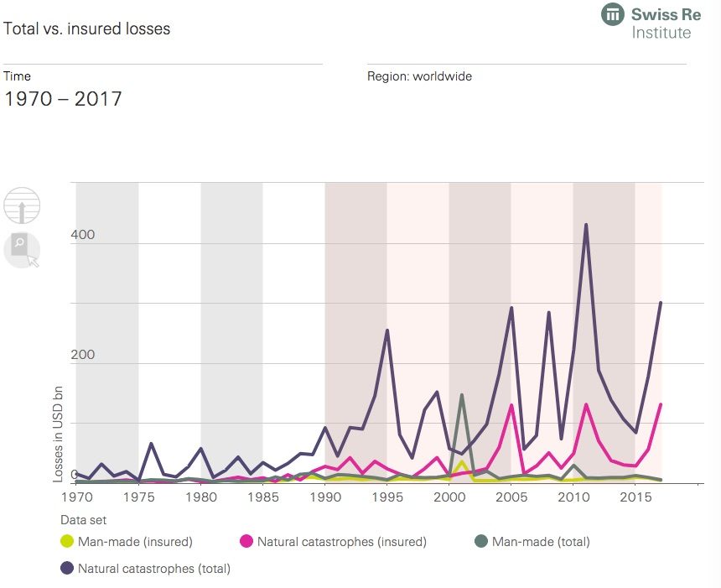Click the 1995 peak of purple line
Image resolution: width=721 pixels, height=588 pixels.
(387, 330)
